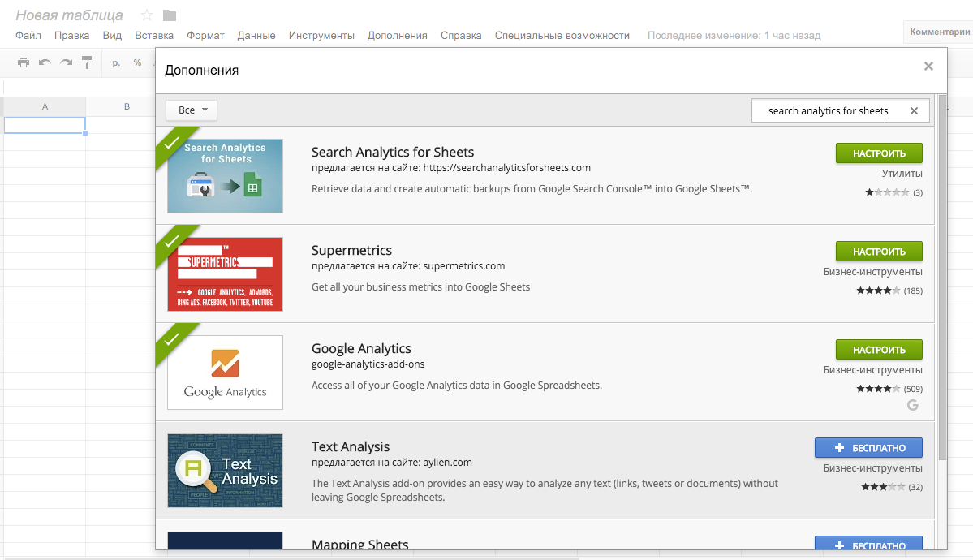Click the Новая таблица document title
This screenshot has height=560, width=973.
[69, 15]
